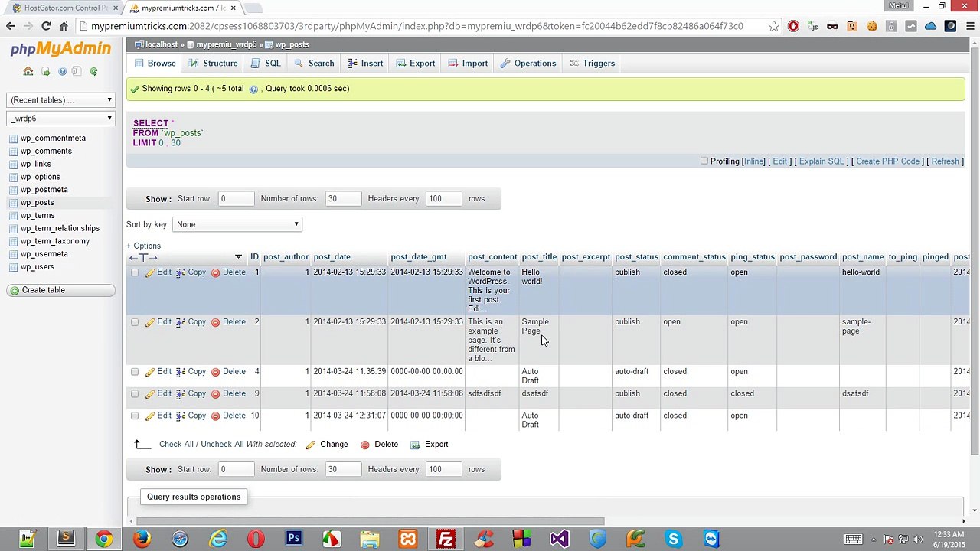The width and height of the screenshot is (980, 551).
Task: Open the Export tab
Action: [x=416, y=64]
